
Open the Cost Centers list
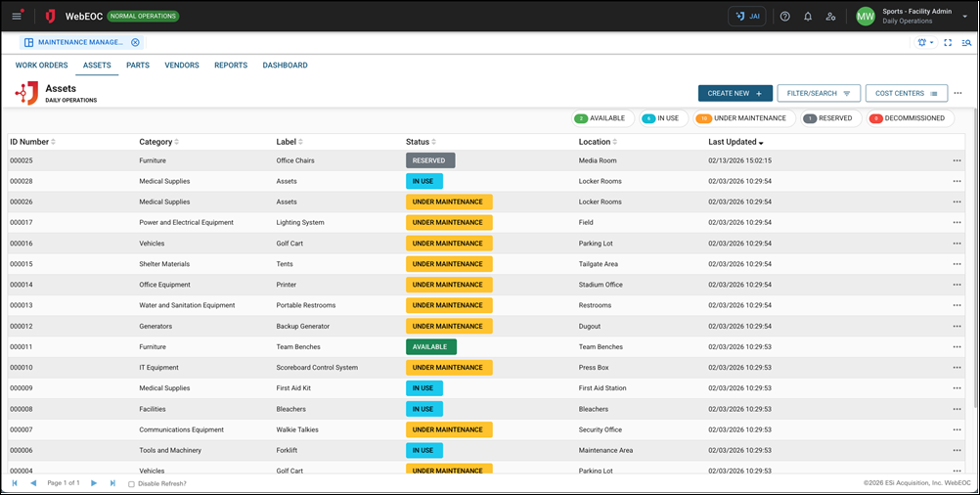(906, 94)
